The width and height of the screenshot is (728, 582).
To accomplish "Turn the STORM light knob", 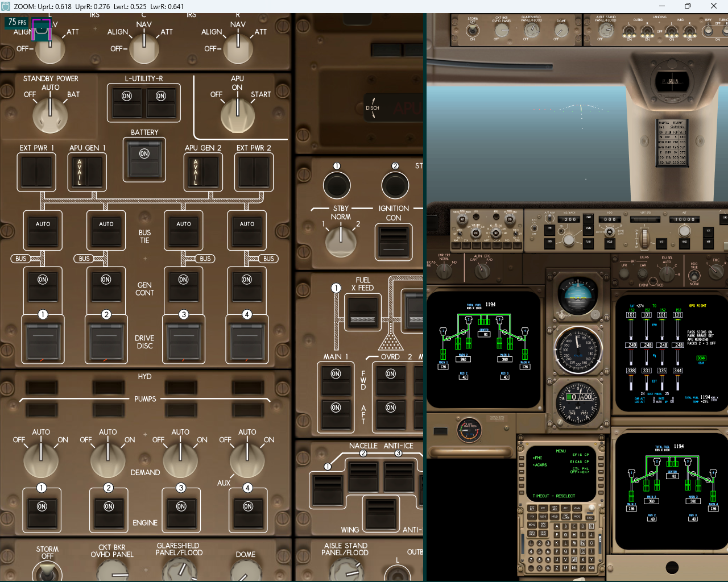I will tap(48, 572).
